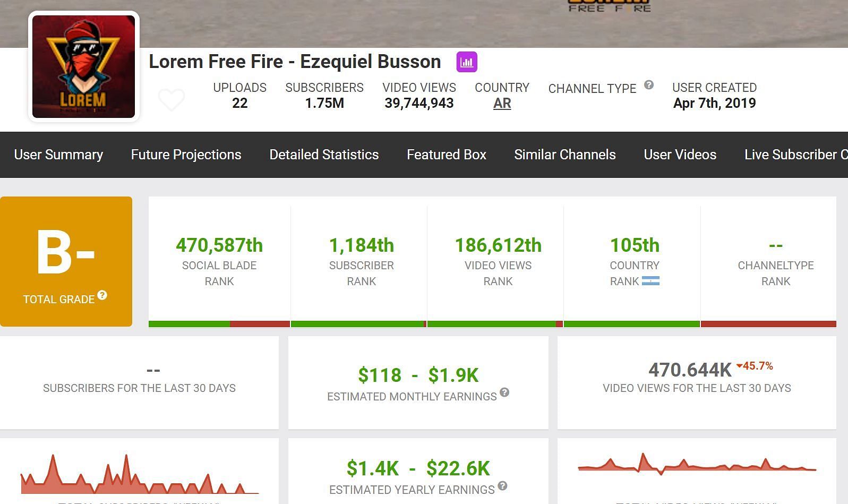Click the 470,587th Social Blade rank value
848x504 pixels.
219,245
